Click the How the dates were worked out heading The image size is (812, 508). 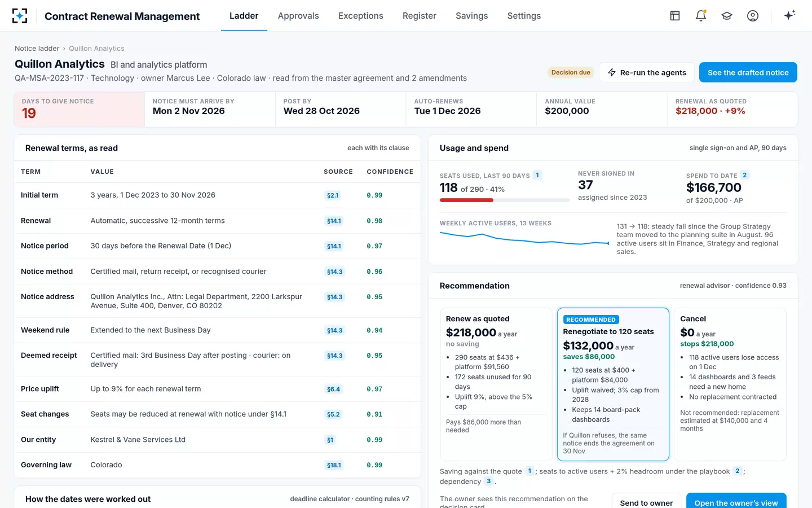click(x=88, y=499)
